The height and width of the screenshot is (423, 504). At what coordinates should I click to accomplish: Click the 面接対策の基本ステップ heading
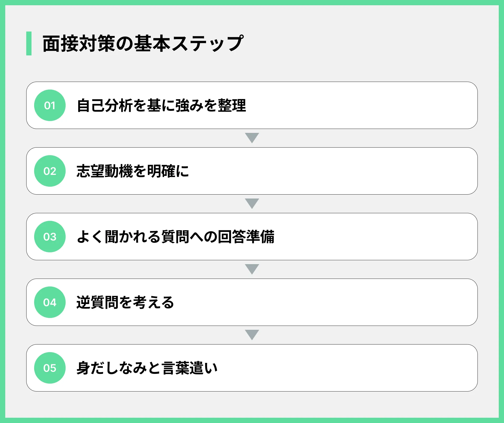coord(143,43)
